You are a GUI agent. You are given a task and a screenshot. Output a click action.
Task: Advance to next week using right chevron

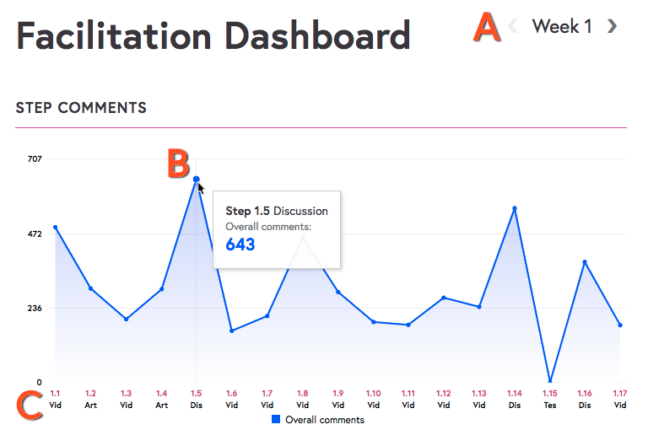point(612,27)
